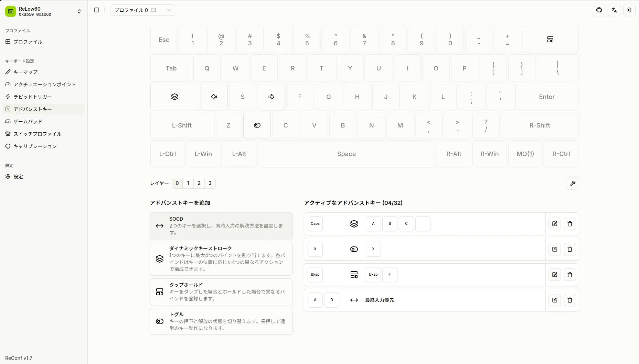Open the プロファイル 0 profile dropdown
The image size is (639, 364).
143,10
